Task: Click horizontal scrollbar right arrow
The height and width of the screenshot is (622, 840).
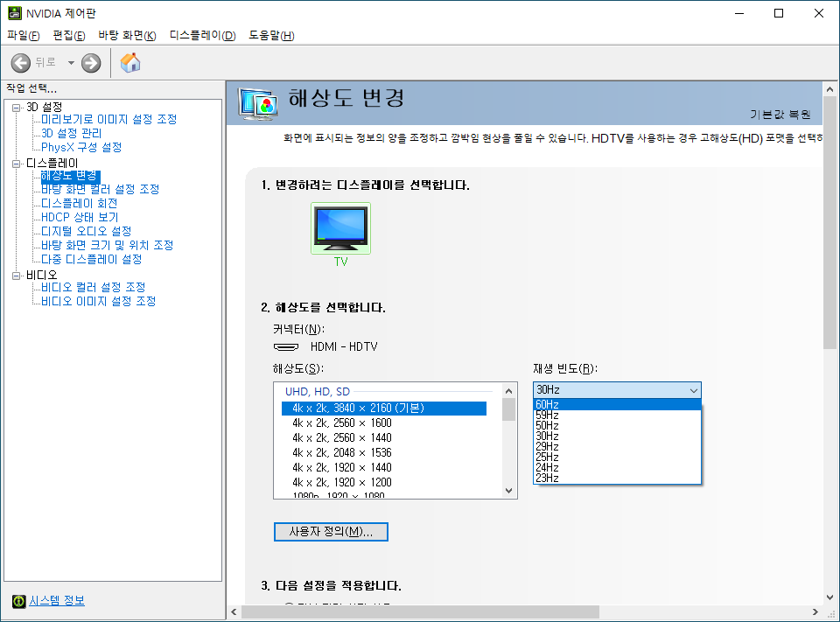Action: [x=815, y=612]
